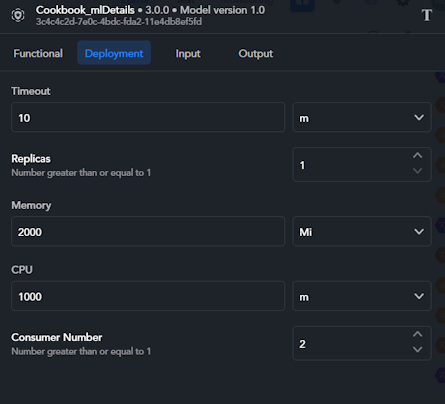
Task: Open the Input tab
Action: point(188,53)
